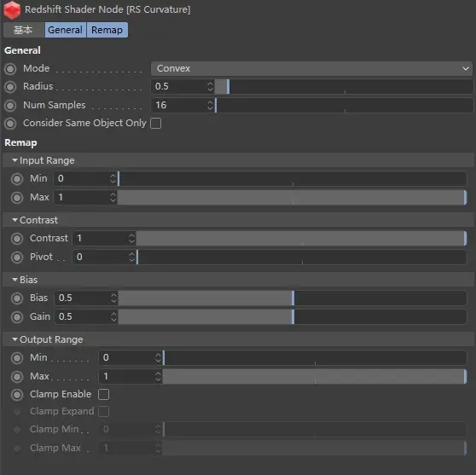Click the Output Range Min value field

tap(127, 358)
